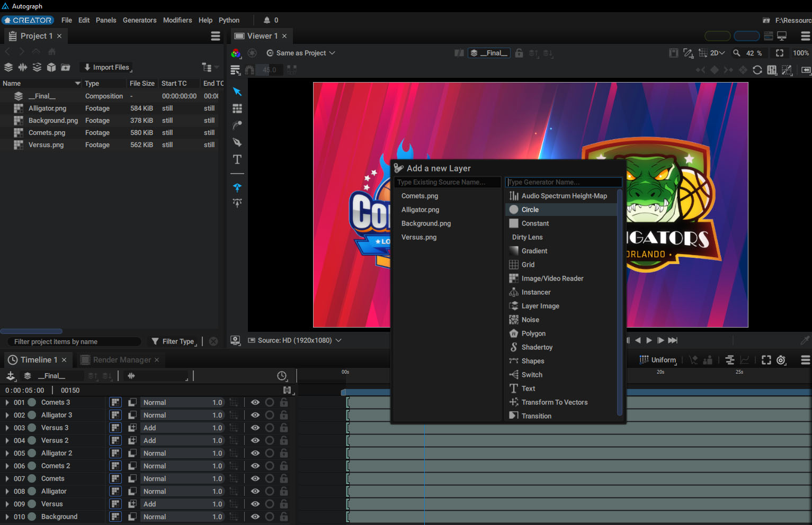Hide the Comets 3 layer
The image size is (812, 525).
click(x=255, y=402)
